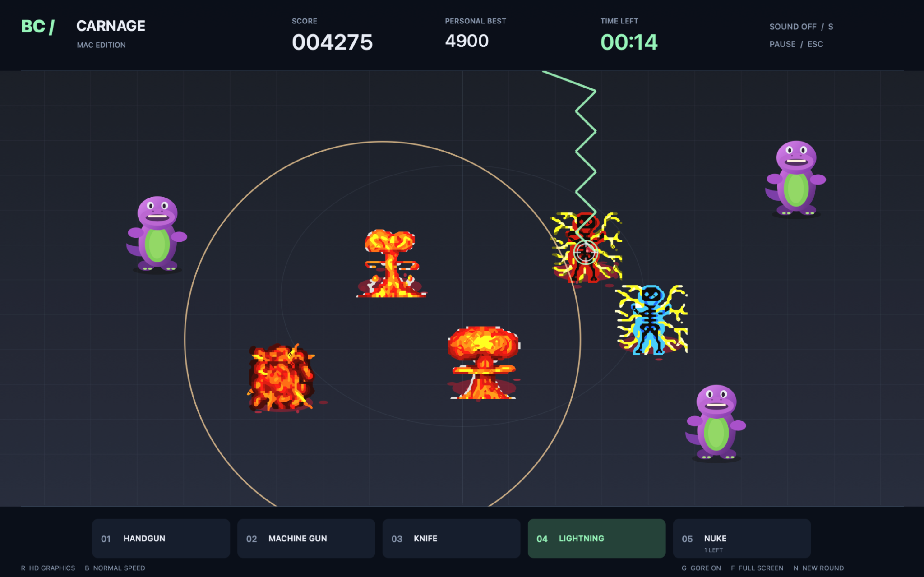924x577 pixels.
Task: Click the SCORE label
Action: (305, 21)
